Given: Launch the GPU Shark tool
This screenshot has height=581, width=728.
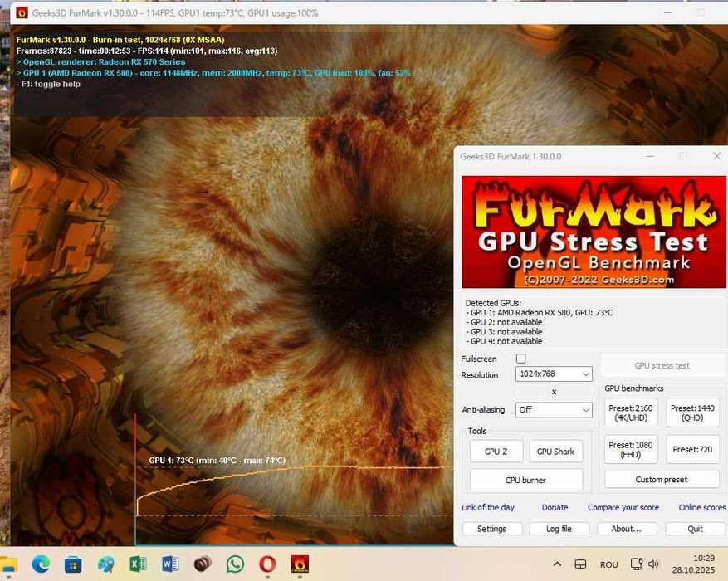Looking at the screenshot, I should (x=555, y=451).
